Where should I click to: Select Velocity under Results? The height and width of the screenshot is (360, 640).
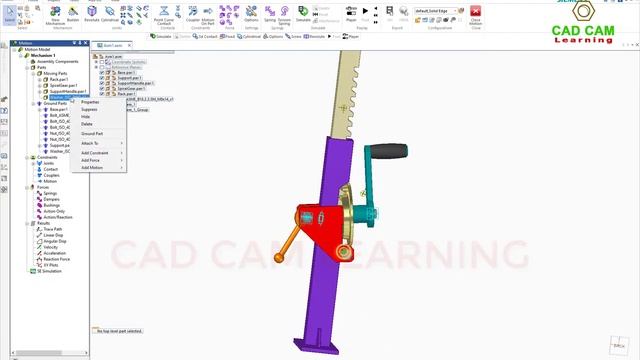click(51, 247)
